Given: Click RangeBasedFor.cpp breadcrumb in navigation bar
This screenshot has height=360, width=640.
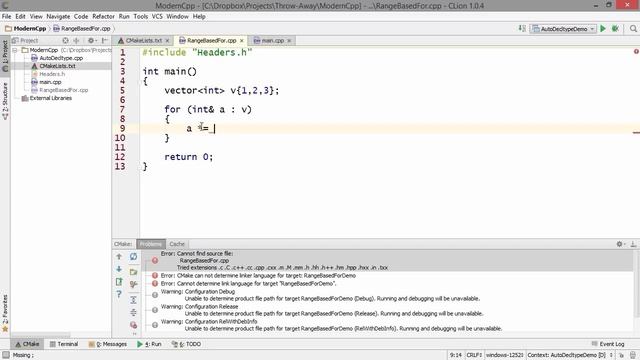Looking at the screenshot, I should [82, 29].
